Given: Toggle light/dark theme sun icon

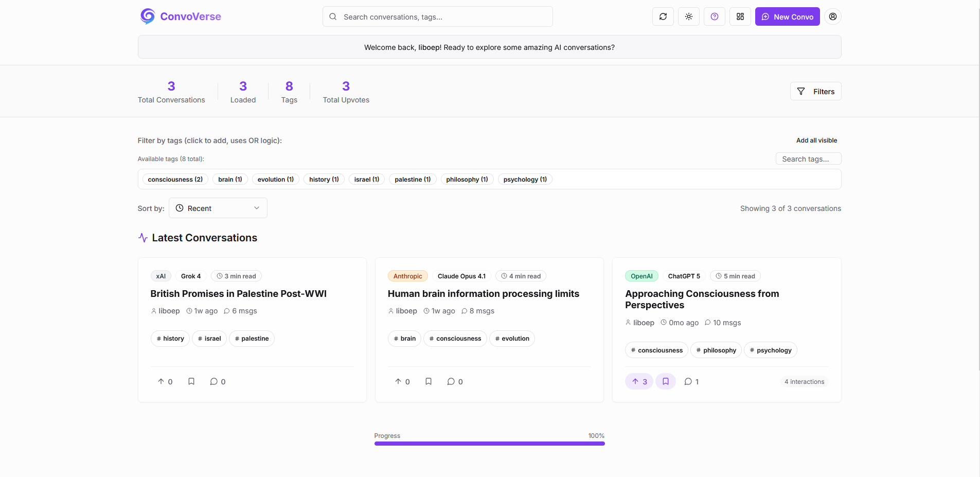Looking at the screenshot, I should [688, 16].
